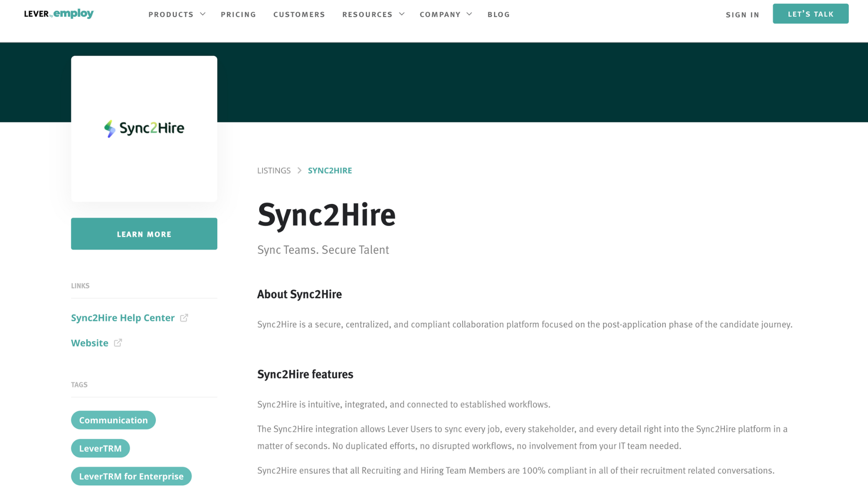Viewport: 868px width, 488px height.
Task: Click the Sync2Hire logo thumbnail
Action: coord(144,128)
